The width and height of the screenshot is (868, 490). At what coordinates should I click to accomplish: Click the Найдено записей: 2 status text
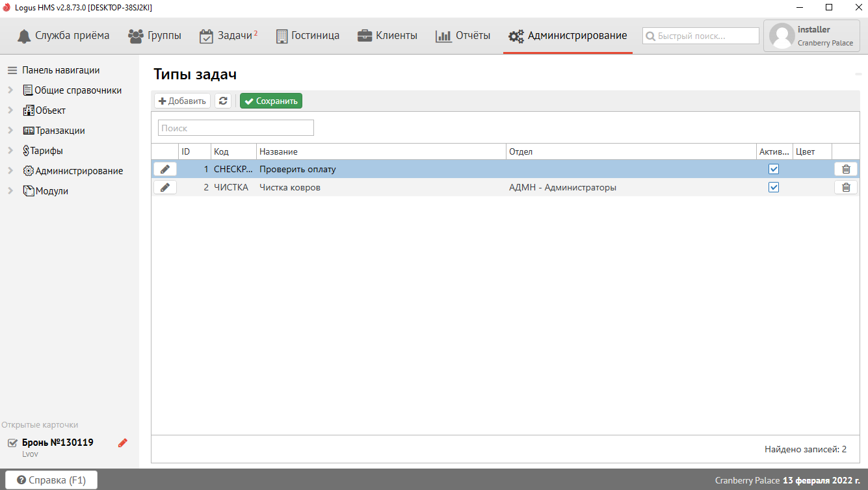(806, 449)
